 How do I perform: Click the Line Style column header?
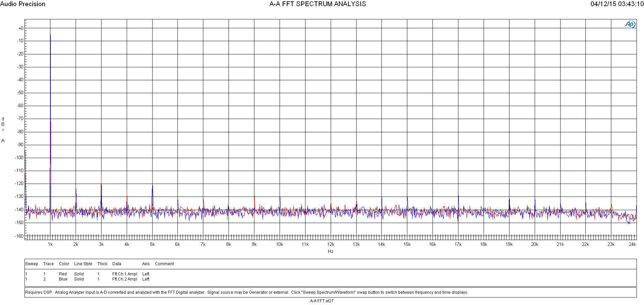point(83,264)
